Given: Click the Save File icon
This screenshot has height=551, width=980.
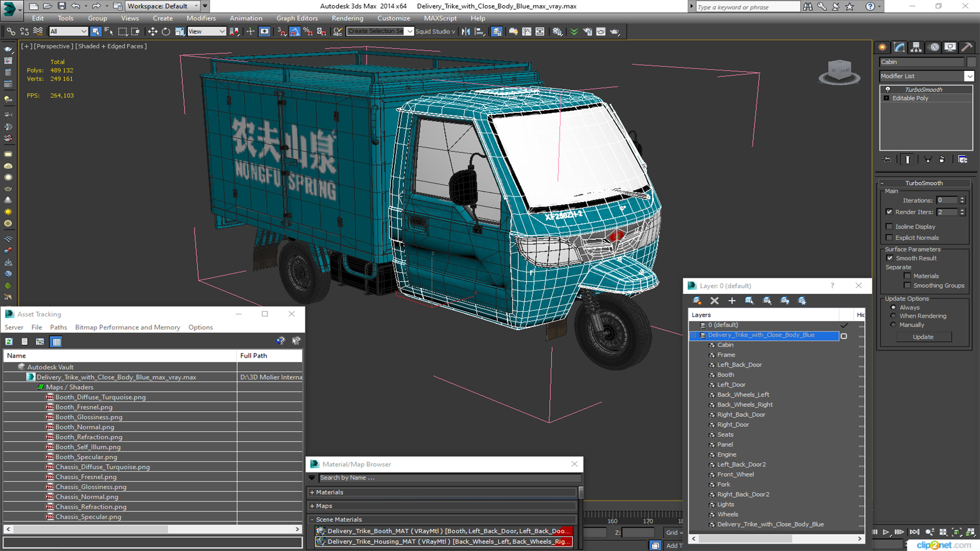Looking at the screenshot, I should point(61,6).
